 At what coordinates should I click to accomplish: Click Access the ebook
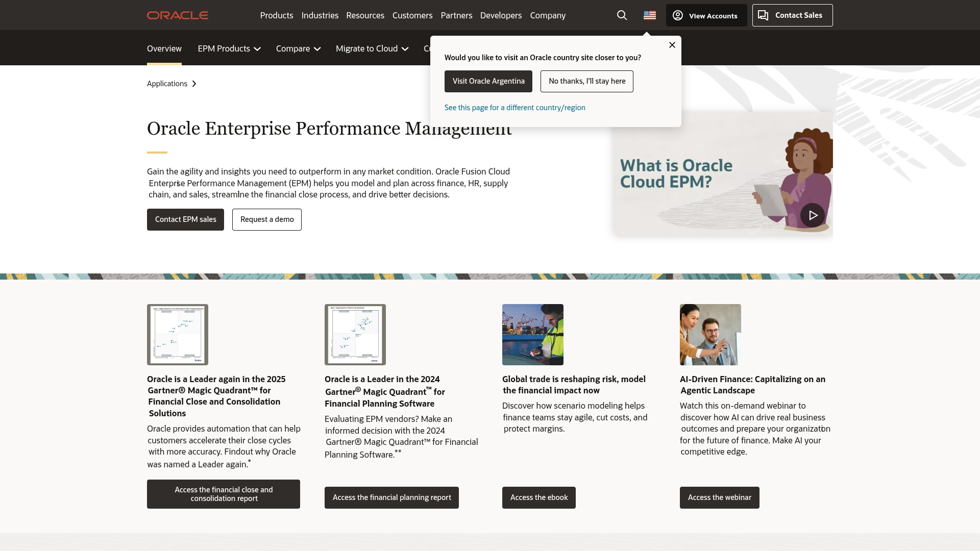(x=539, y=497)
